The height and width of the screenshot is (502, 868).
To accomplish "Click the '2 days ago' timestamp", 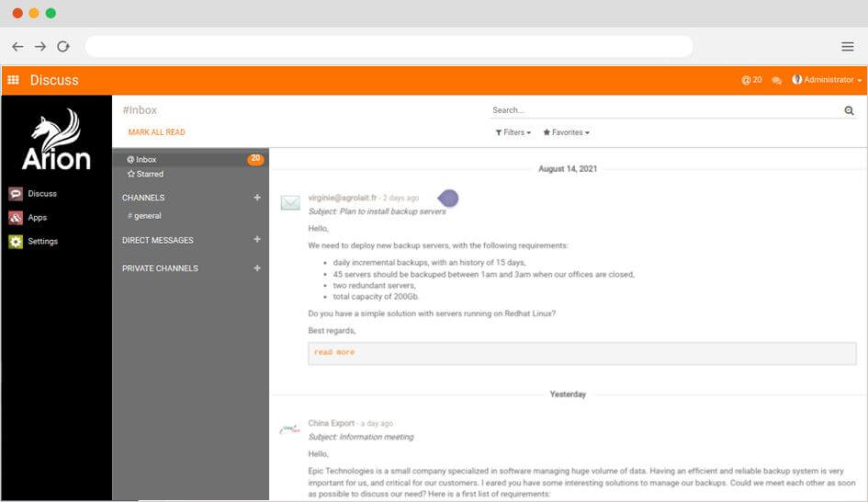I will (x=400, y=199).
